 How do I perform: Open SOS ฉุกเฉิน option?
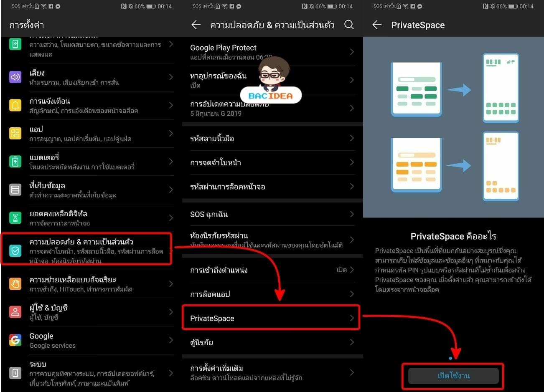tap(272, 214)
